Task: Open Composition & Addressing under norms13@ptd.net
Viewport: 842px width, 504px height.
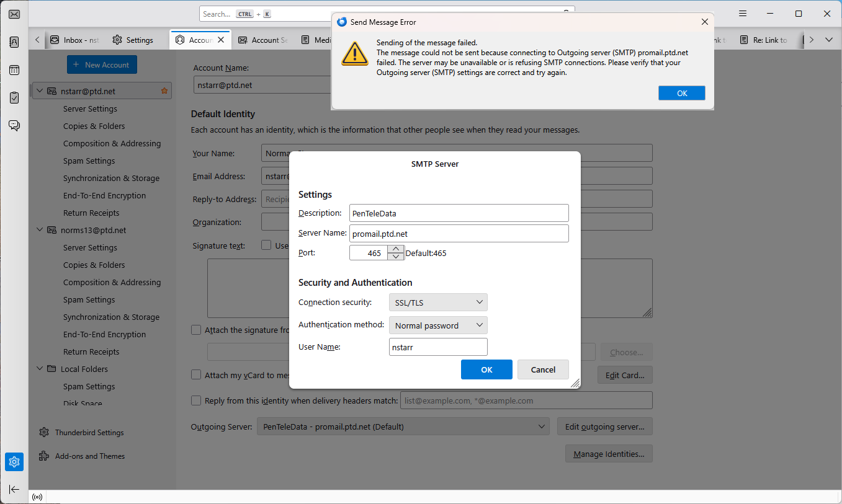Action: [112, 282]
